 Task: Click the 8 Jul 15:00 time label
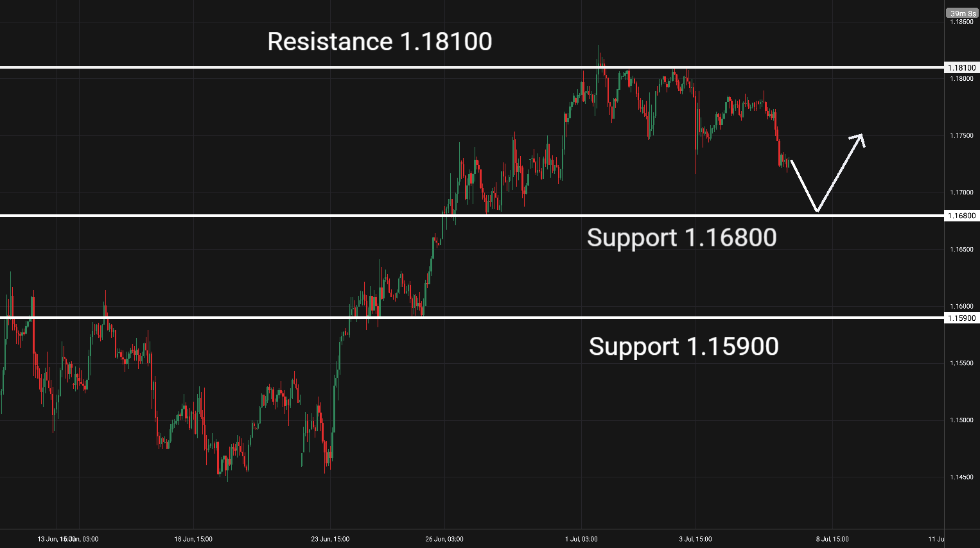832,539
